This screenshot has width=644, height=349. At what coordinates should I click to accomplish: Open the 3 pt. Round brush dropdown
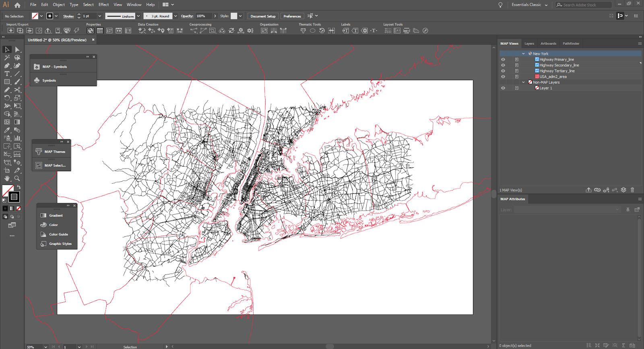pos(175,16)
